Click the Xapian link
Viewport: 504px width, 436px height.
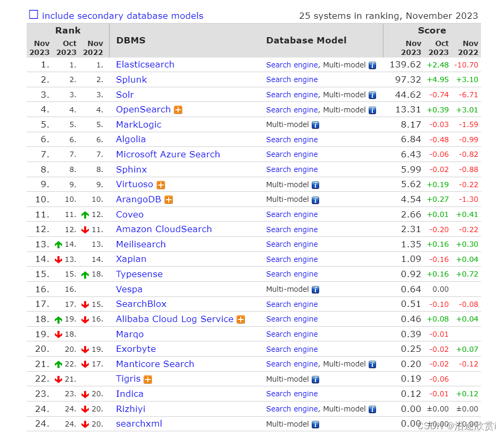pos(131,259)
